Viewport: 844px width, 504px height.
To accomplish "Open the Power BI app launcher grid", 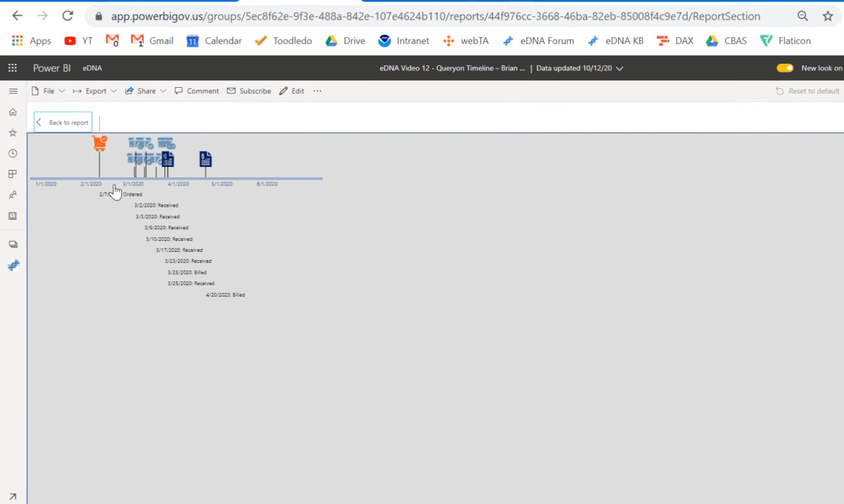I will pyautogui.click(x=12, y=68).
